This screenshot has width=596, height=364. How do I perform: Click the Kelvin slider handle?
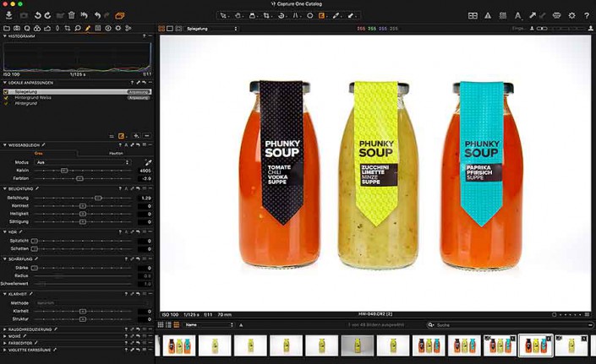coord(64,171)
